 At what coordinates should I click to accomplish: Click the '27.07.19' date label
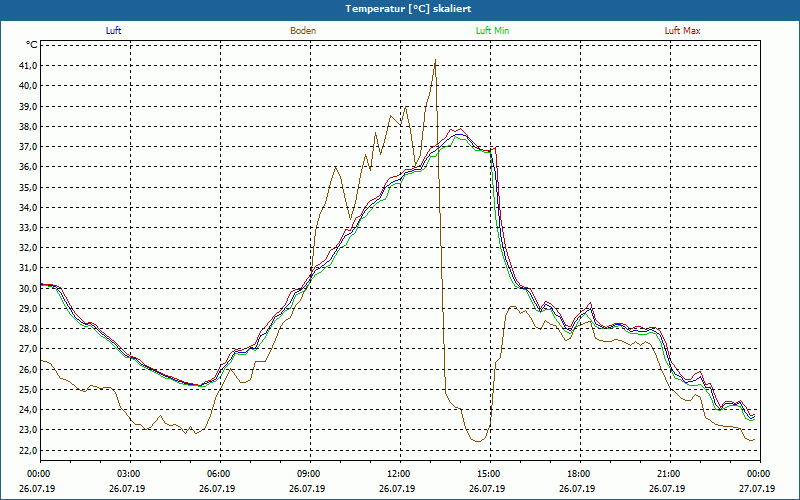[x=758, y=488]
